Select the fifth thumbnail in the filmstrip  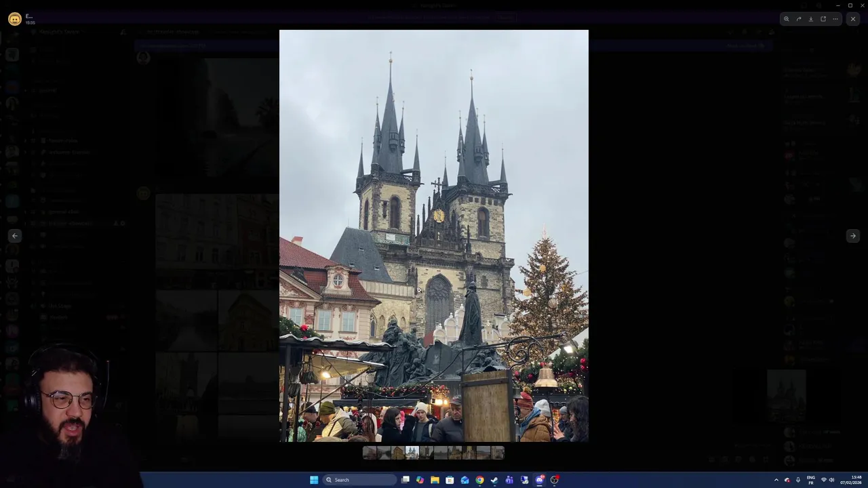pos(427,453)
